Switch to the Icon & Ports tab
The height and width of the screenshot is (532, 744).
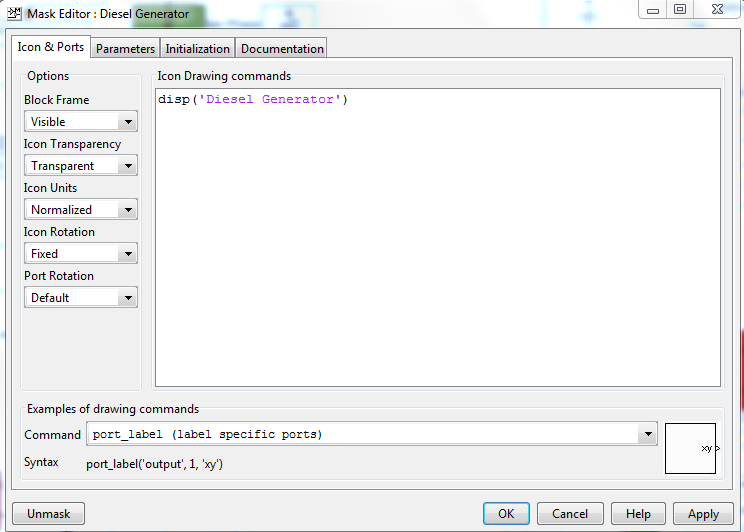pos(51,47)
